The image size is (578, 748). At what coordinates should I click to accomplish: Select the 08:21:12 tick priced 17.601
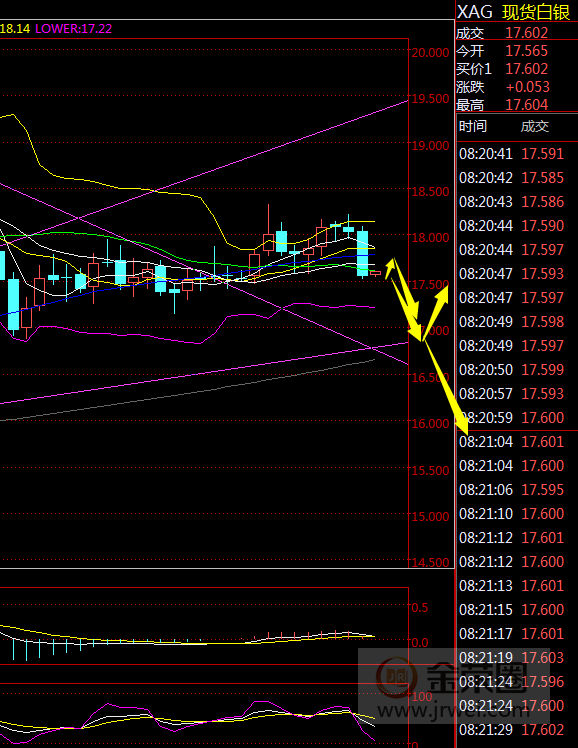pyautogui.click(x=517, y=538)
